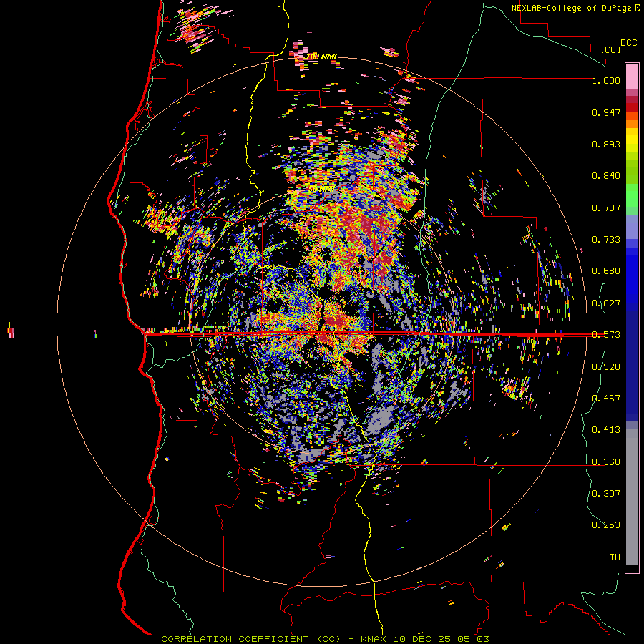Pick the bright green band in color scale
Viewport: 644px width, 644px height.
(632, 195)
